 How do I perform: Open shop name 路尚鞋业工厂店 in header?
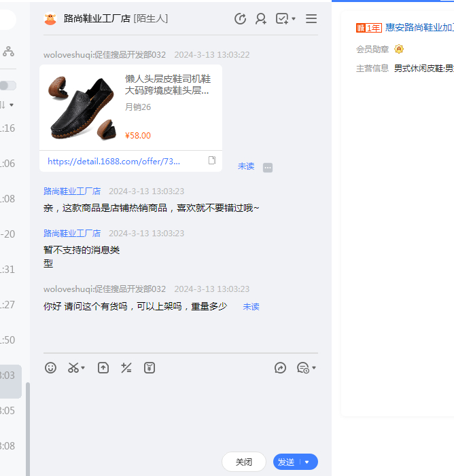tap(97, 19)
